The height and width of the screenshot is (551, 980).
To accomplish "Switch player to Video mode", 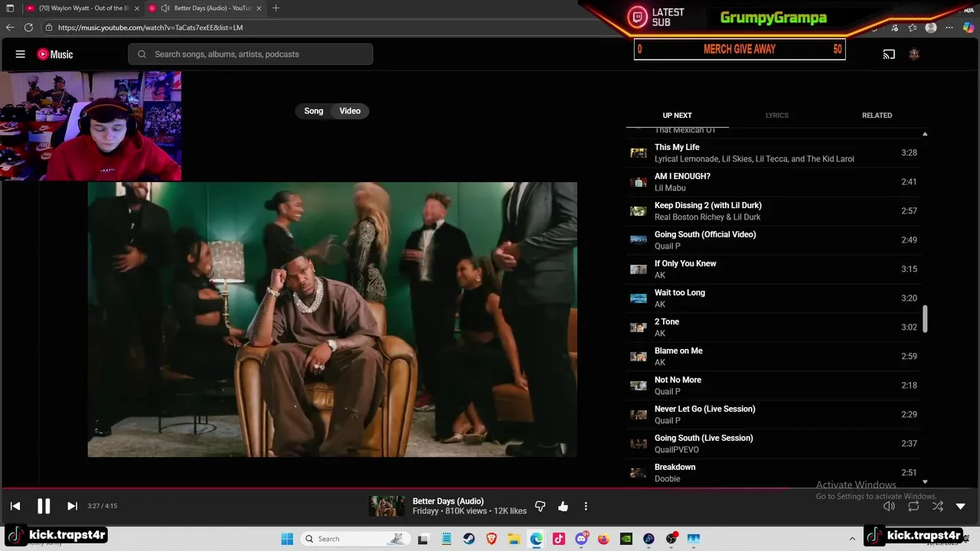I will (350, 111).
